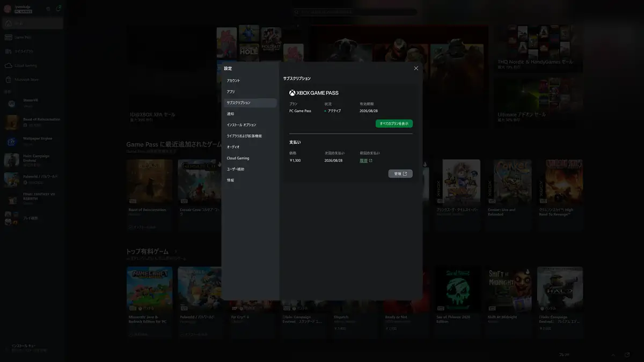Open the 通知 settings section
The height and width of the screenshot is (362, 644).
point(250,114)
